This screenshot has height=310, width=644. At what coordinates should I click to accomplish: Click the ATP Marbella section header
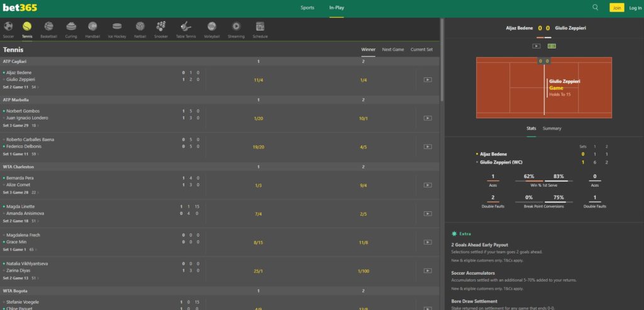pos(219,100)
